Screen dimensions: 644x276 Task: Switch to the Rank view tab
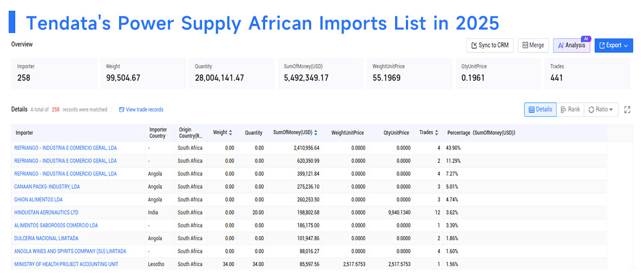[x=570, y=110]
